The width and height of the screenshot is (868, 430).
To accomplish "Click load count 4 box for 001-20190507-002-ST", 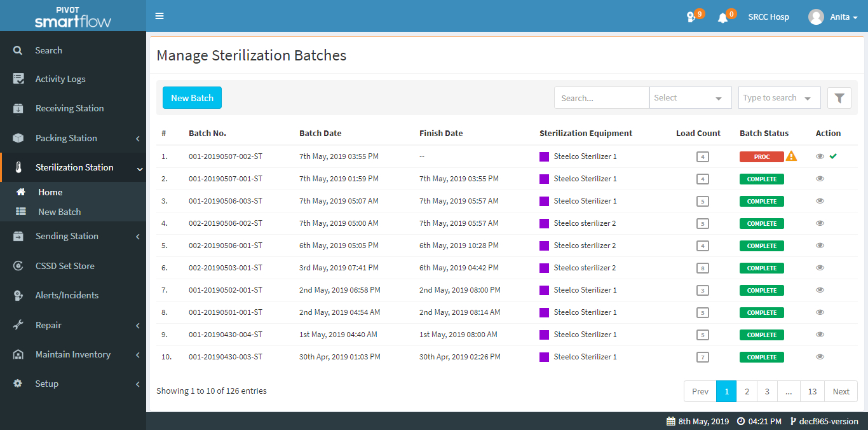I will pyautogui.click(x=702, y=156).
